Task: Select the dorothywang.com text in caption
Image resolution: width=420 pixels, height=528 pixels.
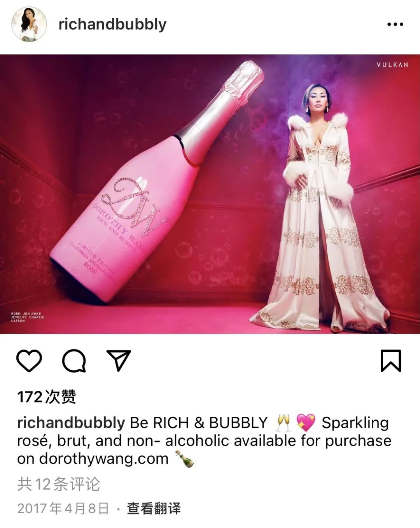Action: 104,459
